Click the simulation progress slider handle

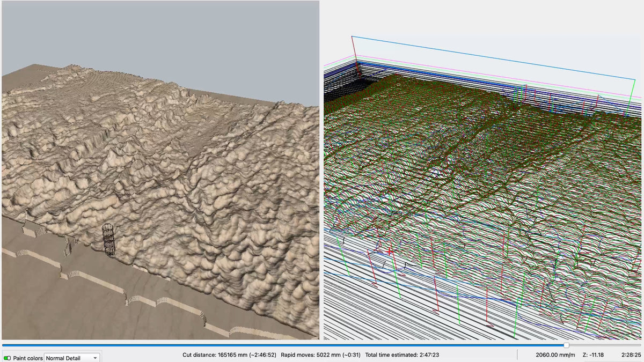tap(566, 345)
